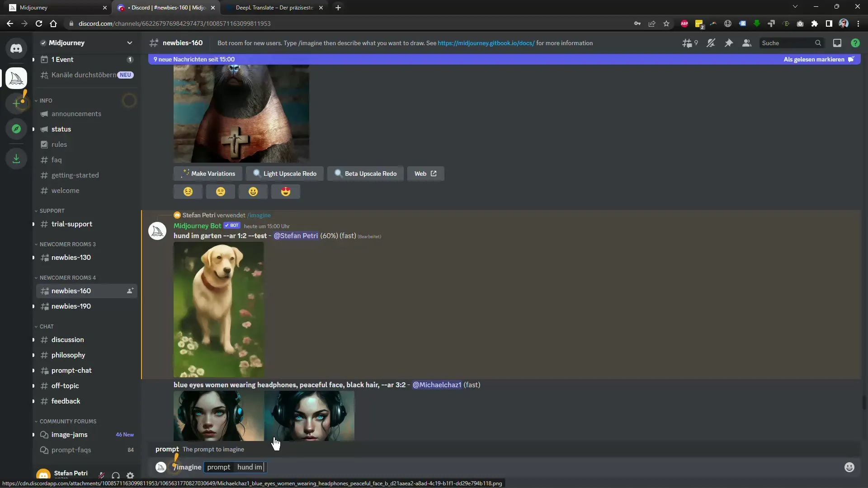The width and height of the screenshot is (868, 488).
Task: Select the Beta Upscale Redo option
Action: 366,173
